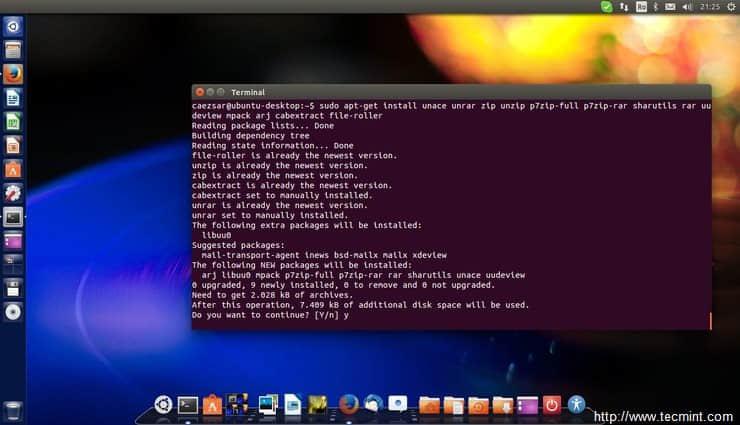
Task: Click the Firefox icon in bottom dock
Action: click(x=348, y=404)
